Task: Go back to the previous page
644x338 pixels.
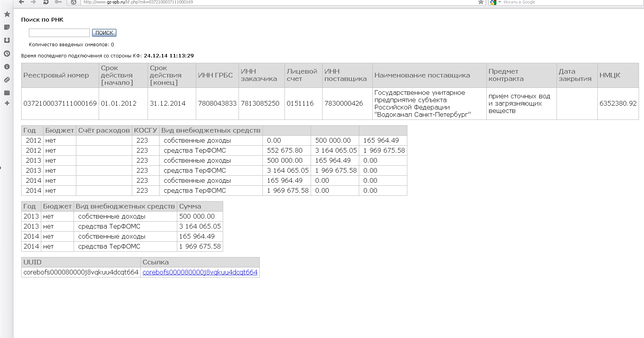Action: tap(22, 2)
